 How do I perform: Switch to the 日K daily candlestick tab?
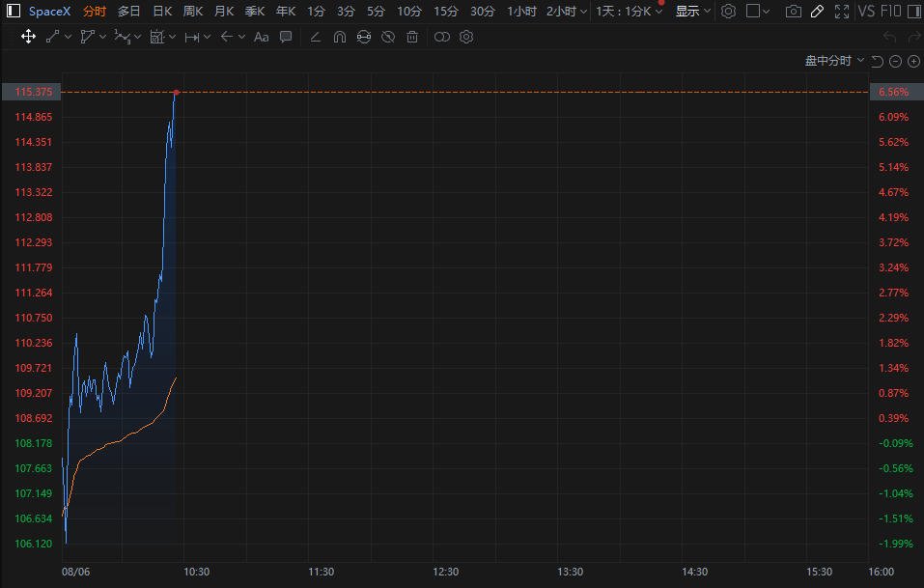click(162, 12)
